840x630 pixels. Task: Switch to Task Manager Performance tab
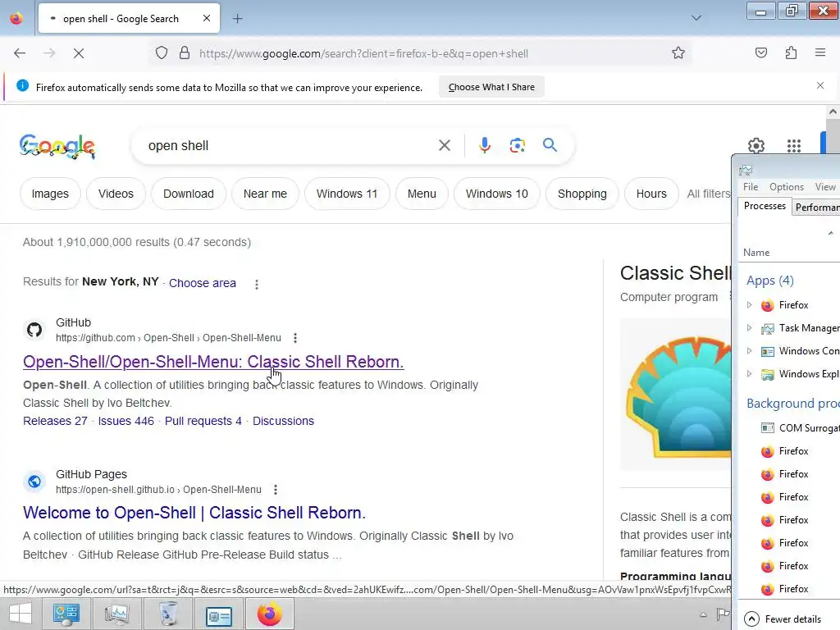[x=816, y=208]
